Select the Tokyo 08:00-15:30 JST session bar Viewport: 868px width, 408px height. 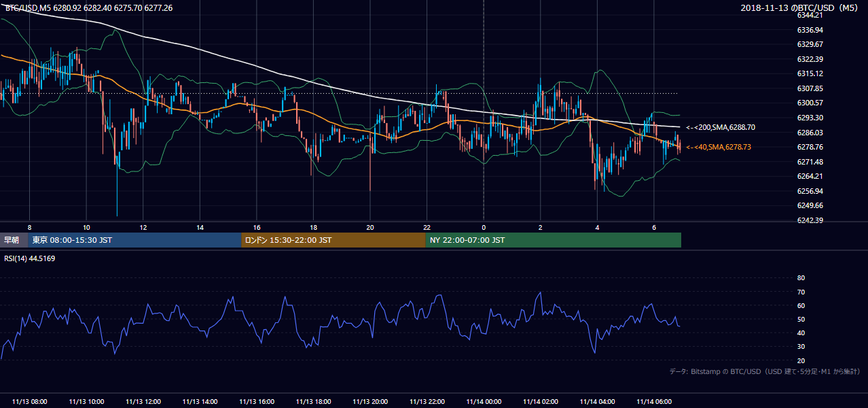(x=134, y=240)
